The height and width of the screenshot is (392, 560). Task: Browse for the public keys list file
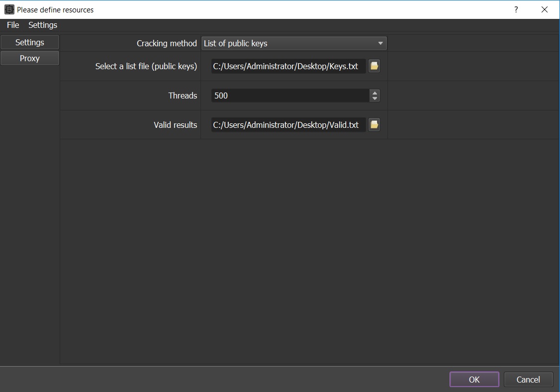(374, 66)
